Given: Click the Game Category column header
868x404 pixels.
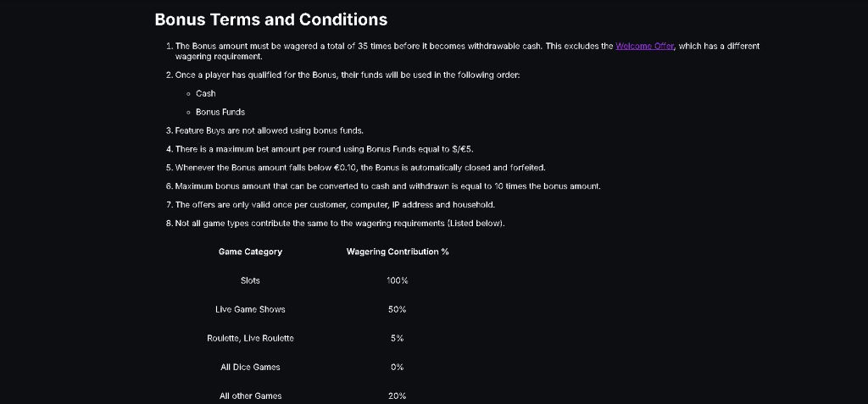Looking at the screenshot, I should point(250,252).
